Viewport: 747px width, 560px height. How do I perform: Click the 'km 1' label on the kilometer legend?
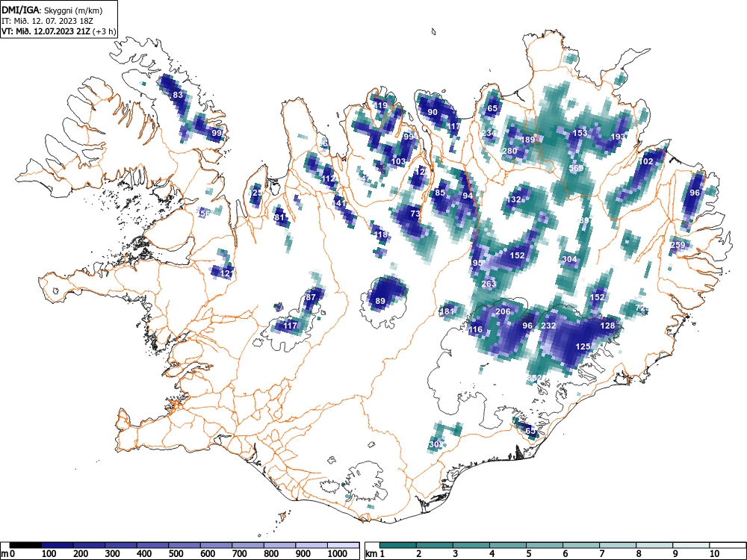tap(376, 554)
